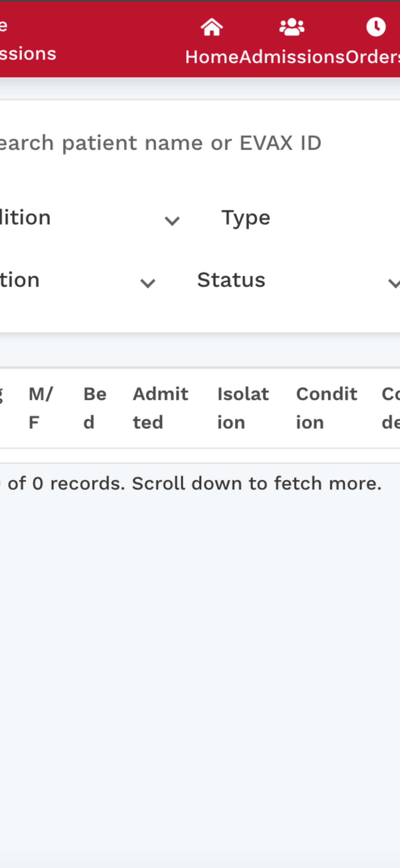The width and height of the screenshot is (400, 868).
Task: Click the chevron arrow beside the Condition filter
Action: click(x=172, y=221)
